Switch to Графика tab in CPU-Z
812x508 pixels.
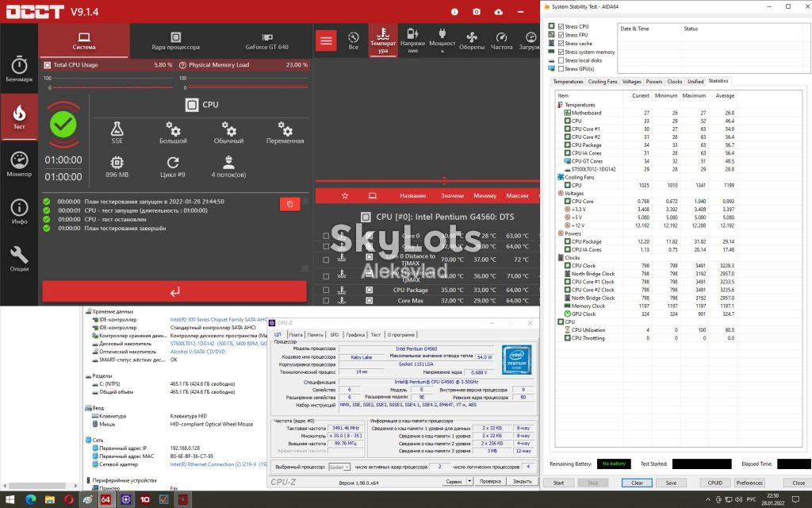355,335
